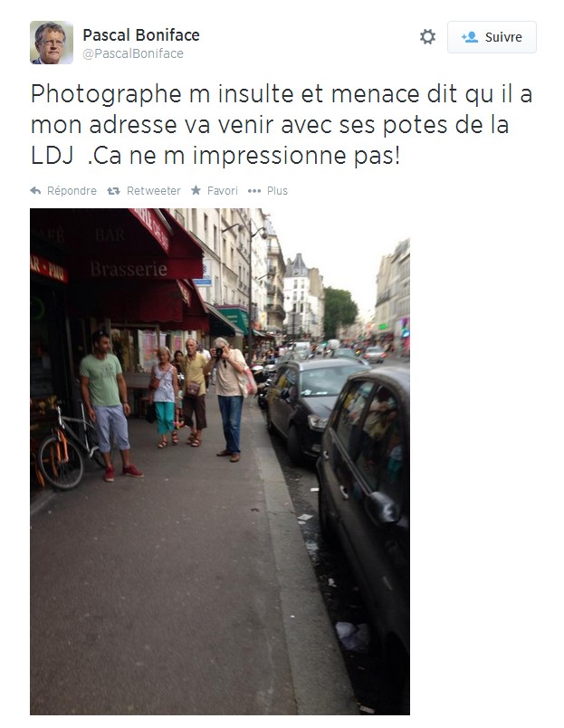
Task: Follow the account with the Suivre button
Action: 492,37
